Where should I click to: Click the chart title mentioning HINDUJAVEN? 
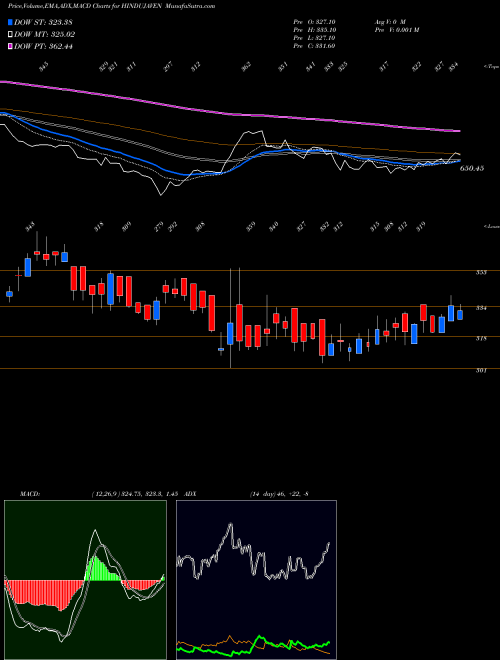click(x=112, y=6)
